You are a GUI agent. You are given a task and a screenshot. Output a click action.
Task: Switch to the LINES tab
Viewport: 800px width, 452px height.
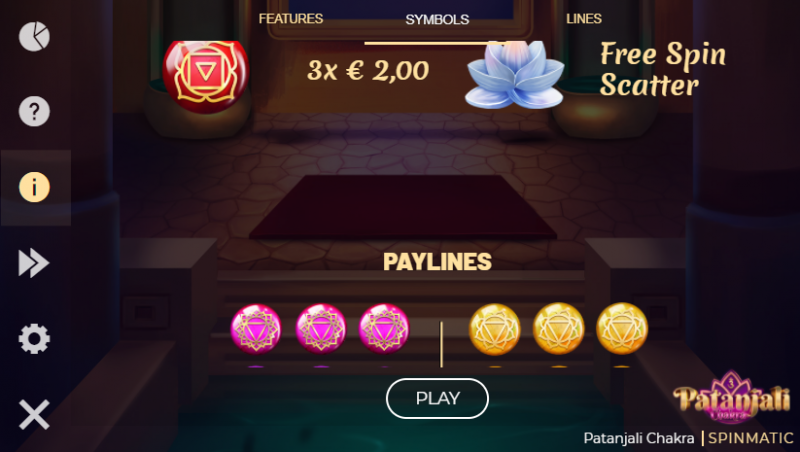(584, 19)
